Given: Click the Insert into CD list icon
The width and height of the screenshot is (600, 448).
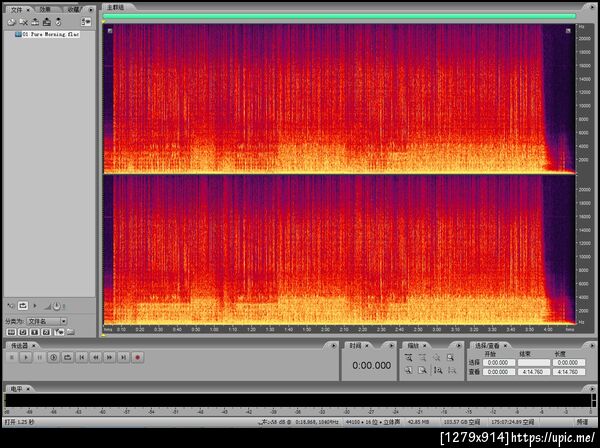Looking at the screenshot, I should coord(58,22).
